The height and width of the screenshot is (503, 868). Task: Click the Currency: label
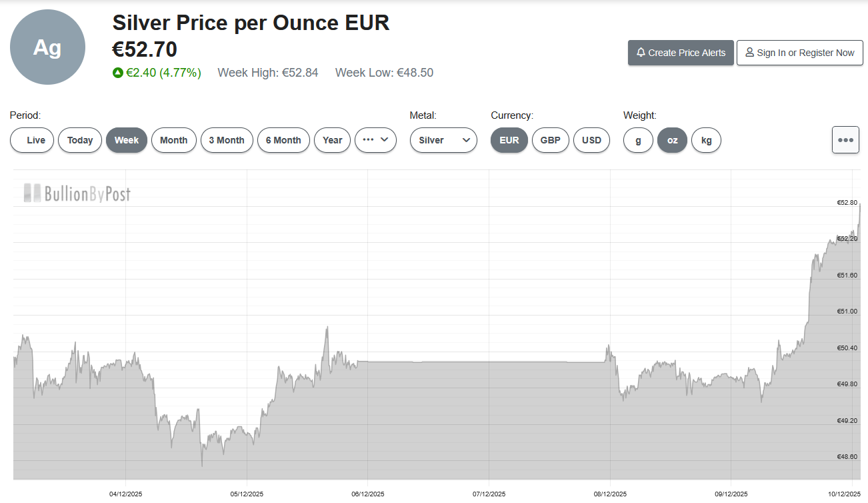click(x=512, y=115)
